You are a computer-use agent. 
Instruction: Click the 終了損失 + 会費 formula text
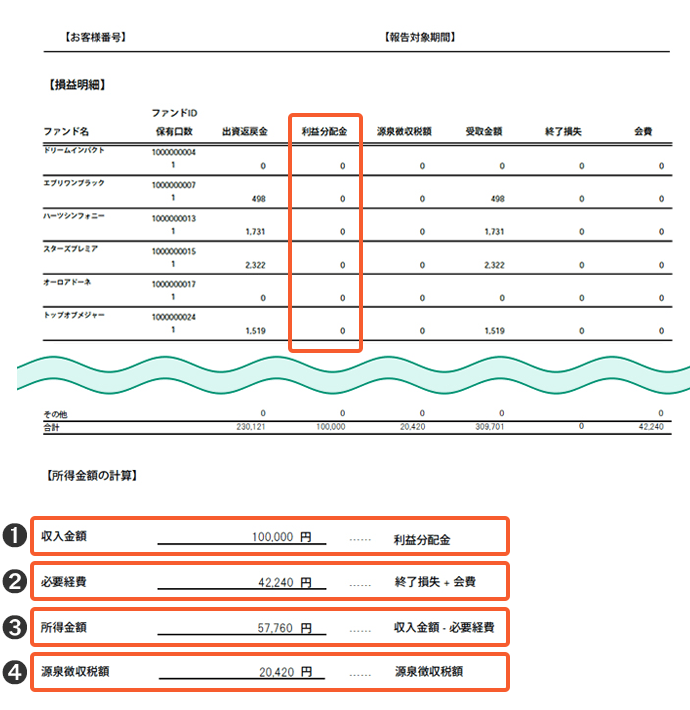click(435, 582)
